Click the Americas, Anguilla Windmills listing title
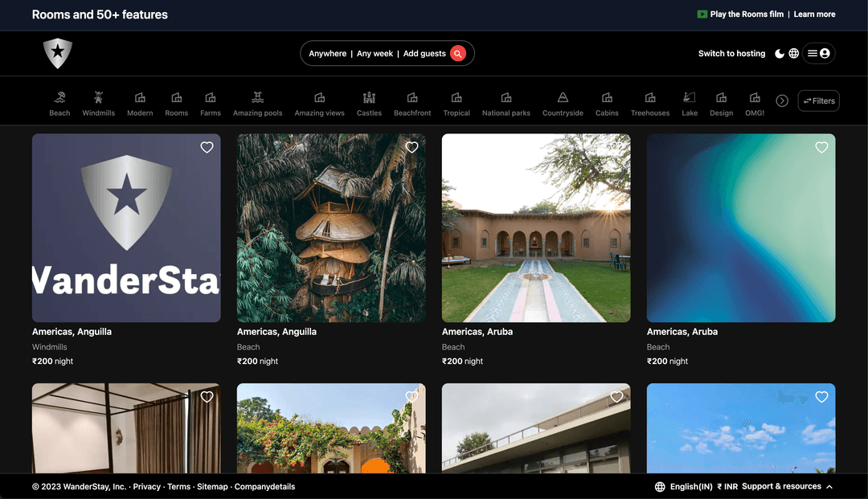 point(72,332)
